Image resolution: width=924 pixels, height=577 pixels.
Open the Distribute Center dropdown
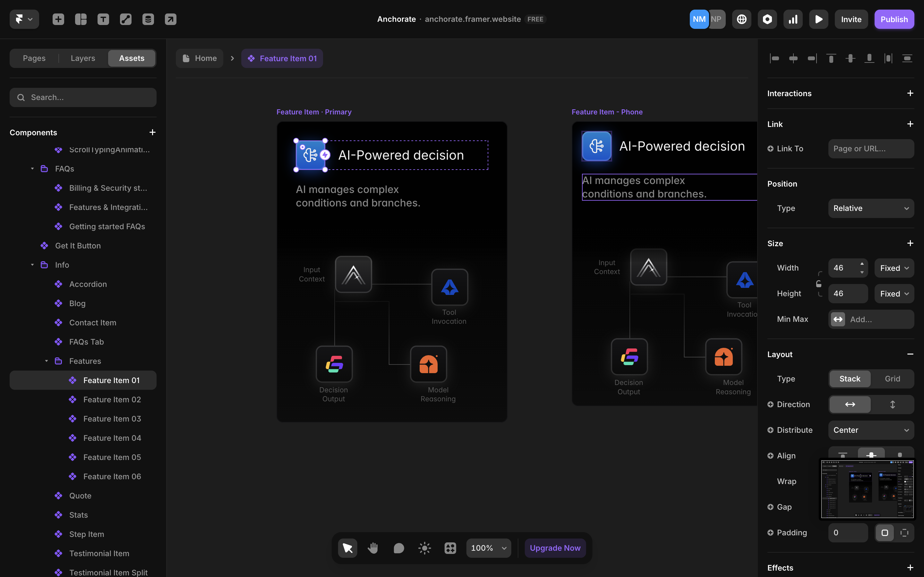point(871,430)
